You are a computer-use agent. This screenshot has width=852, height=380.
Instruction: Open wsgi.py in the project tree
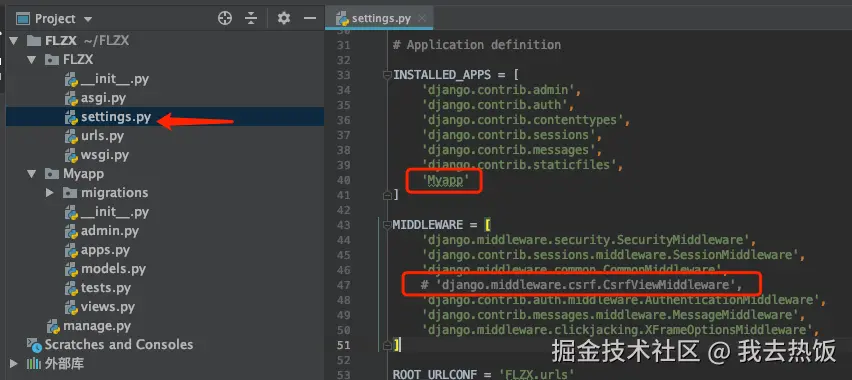[105, 155]
